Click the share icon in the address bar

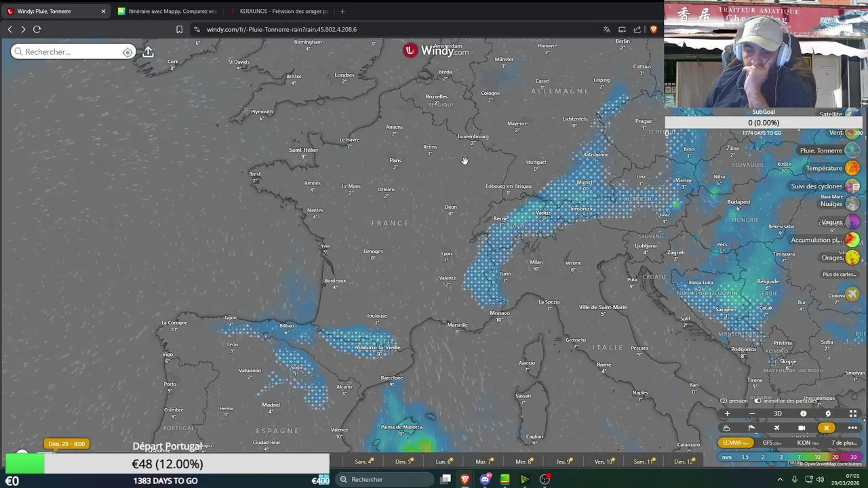637,29
